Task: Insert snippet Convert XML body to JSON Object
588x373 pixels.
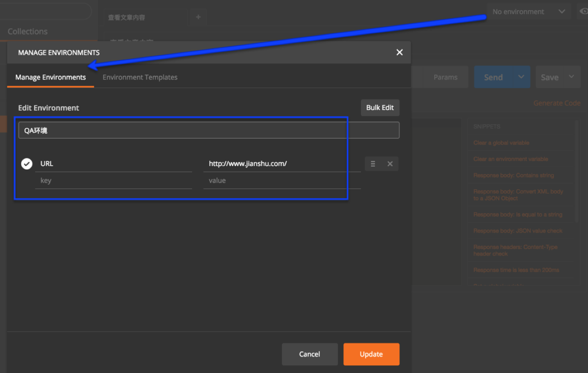Action: coord(518,195)
